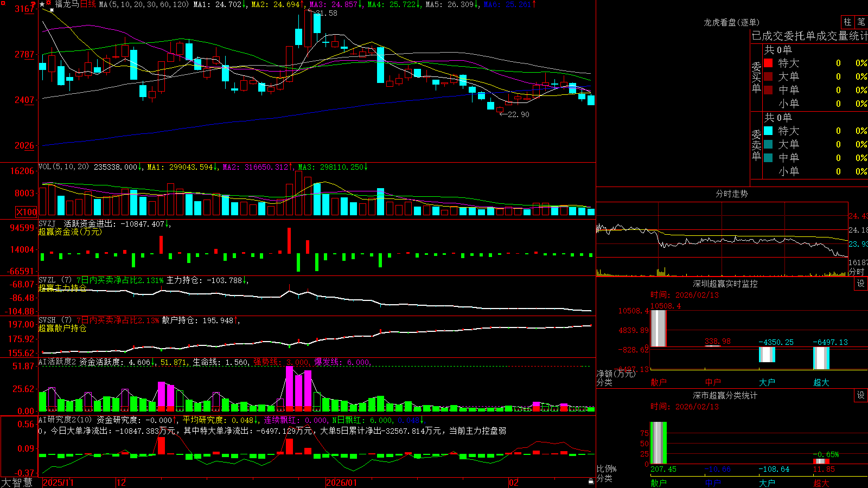Click the 日线 period label in the chart title
The width and height of the screenshot is (868, 488).
tap(88, 4)
